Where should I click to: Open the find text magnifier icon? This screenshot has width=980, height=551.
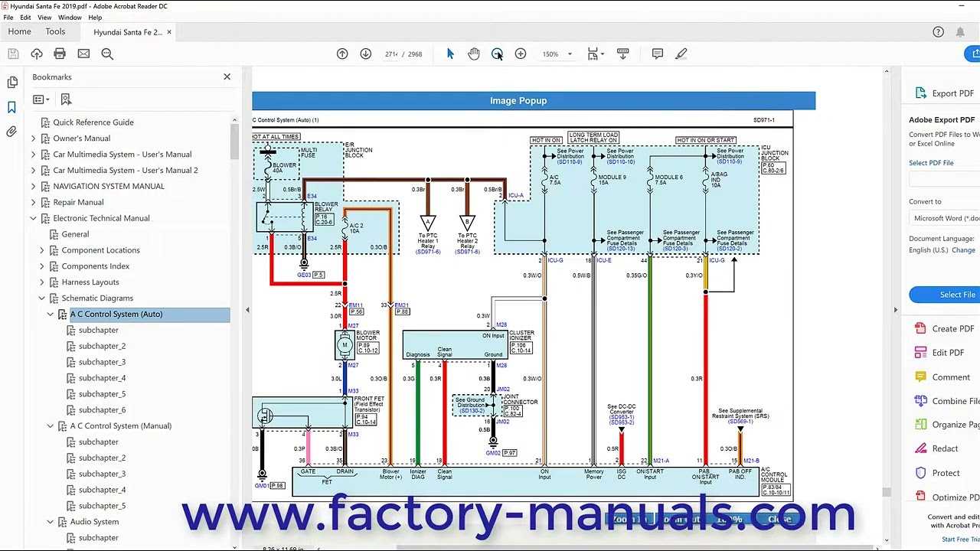[x=107, y=54]
